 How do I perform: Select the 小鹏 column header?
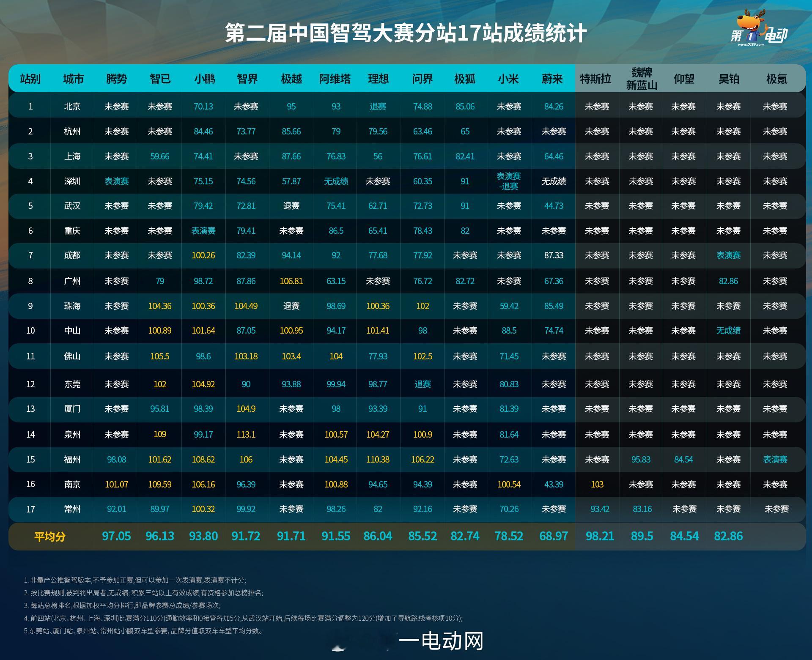pyautogui.click(x=204, y=79)
